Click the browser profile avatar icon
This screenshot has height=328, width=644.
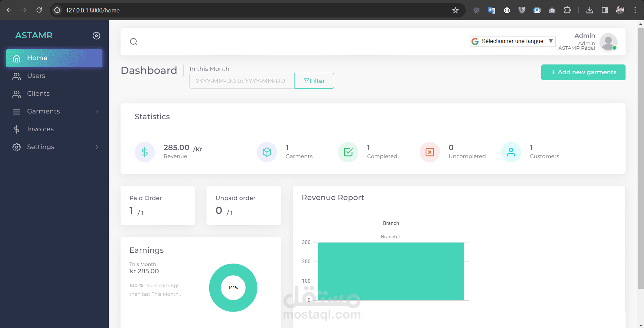pos(620,10)
